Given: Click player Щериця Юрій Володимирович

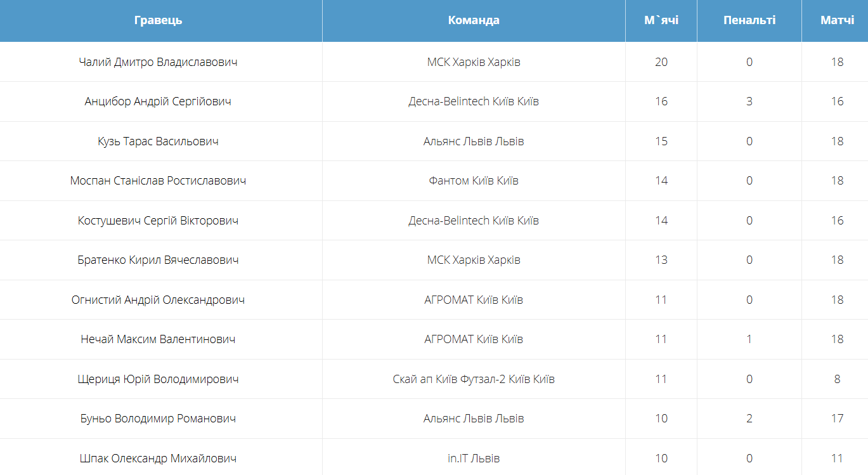Looking at the screenshot, I should point(158,379).
